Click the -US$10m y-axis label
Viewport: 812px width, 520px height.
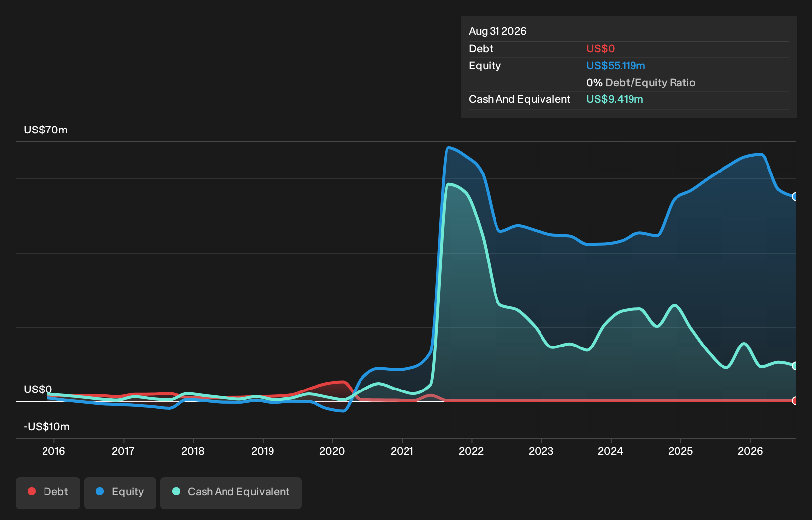click(46, 427)
